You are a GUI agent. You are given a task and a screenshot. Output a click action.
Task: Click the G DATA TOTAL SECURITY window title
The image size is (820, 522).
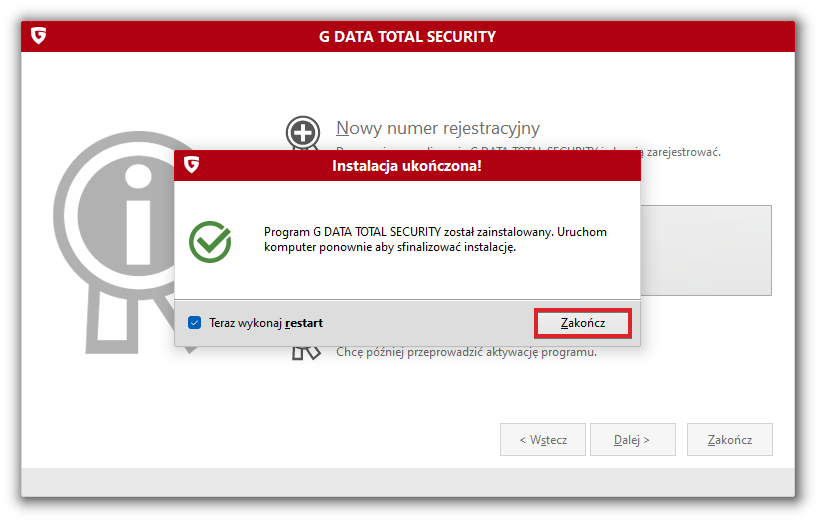(407, 37)
